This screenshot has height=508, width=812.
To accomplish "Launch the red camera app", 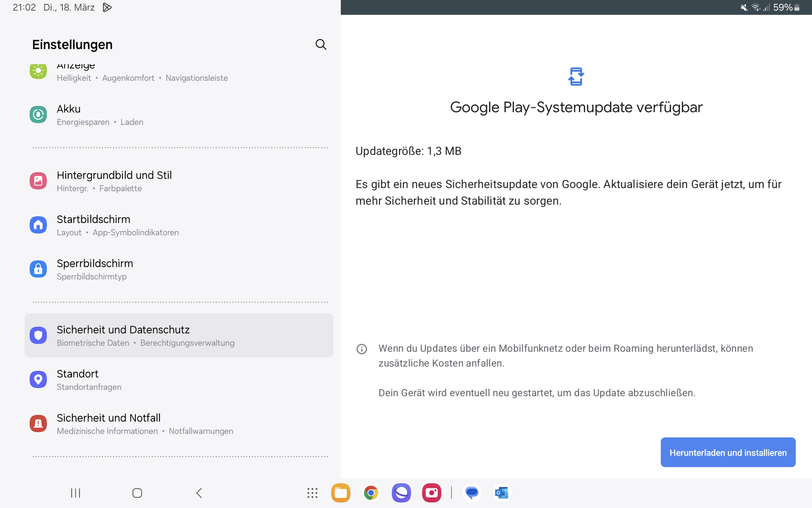I will tap(431, 493).
